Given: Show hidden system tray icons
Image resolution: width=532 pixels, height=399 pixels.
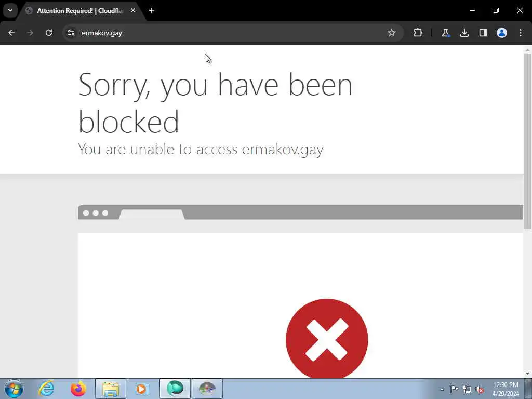Looking at the screenshot, I should coord(442,389).
